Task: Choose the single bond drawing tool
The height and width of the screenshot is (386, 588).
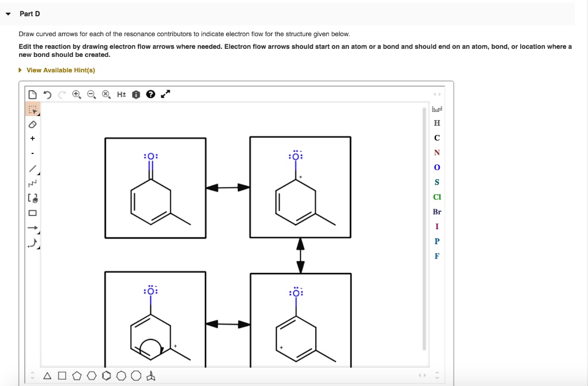Action: pyautogui.click(x=33, y=168)
